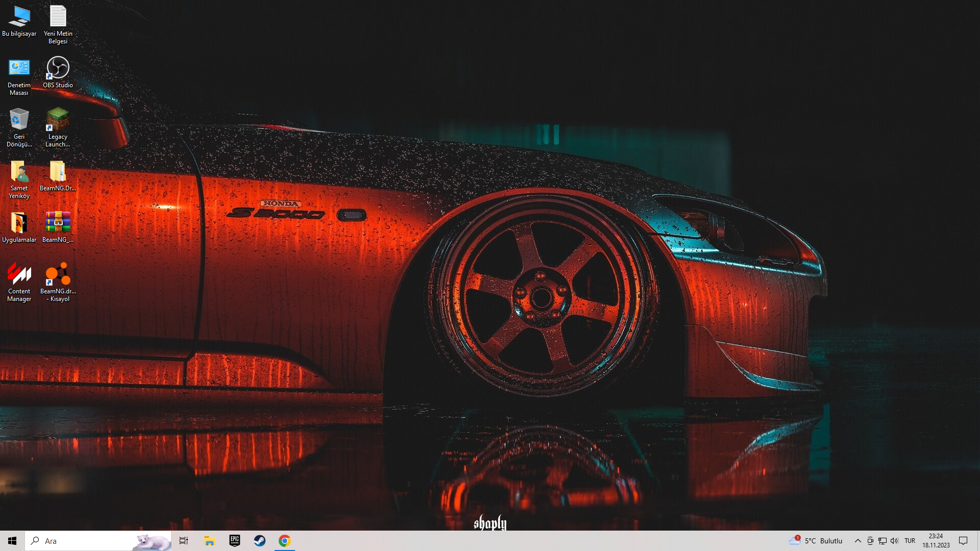Open Task View in the taskbar
980x551 pixels.
tap(184, 541)
